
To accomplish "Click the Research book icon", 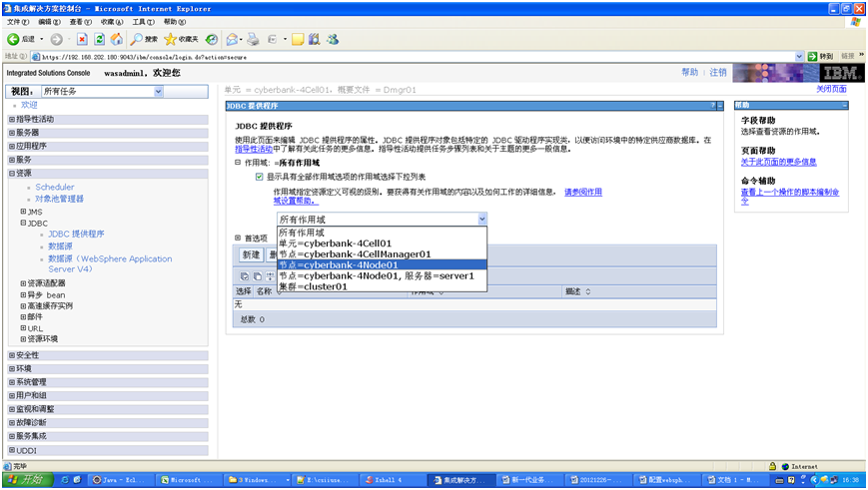I will (315, 39).
